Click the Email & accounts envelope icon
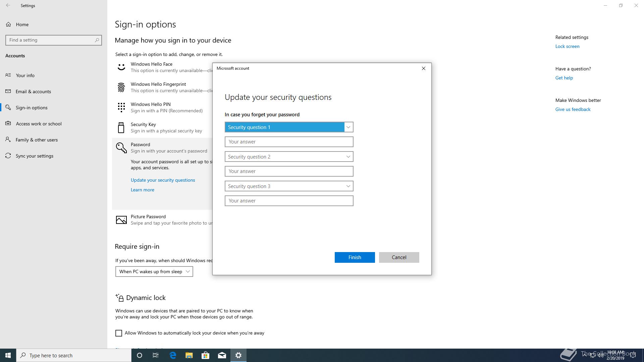This screenshot has width=644, height=362. click(8, 91)
